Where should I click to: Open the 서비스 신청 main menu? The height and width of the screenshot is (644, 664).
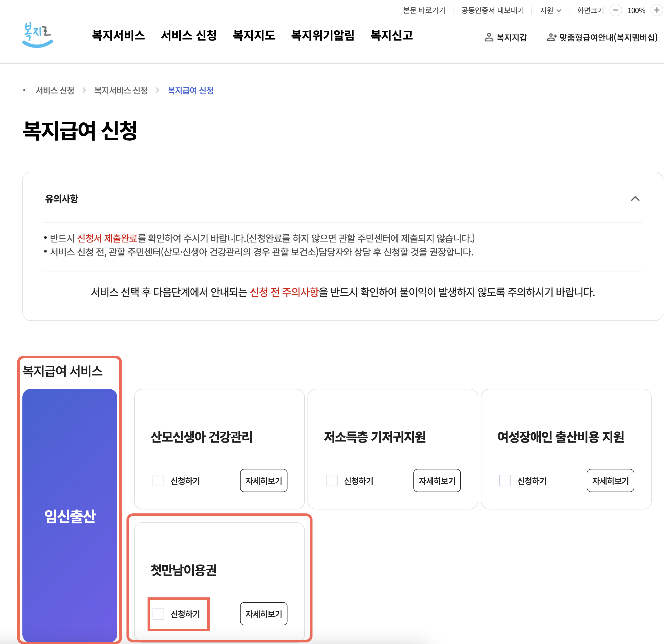[189, 35]
